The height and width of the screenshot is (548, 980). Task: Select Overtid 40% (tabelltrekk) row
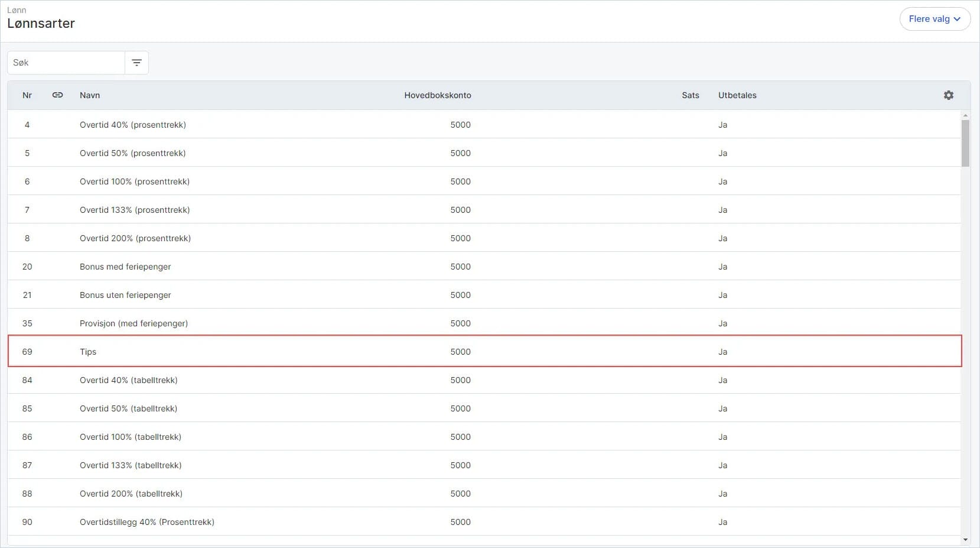484,380
